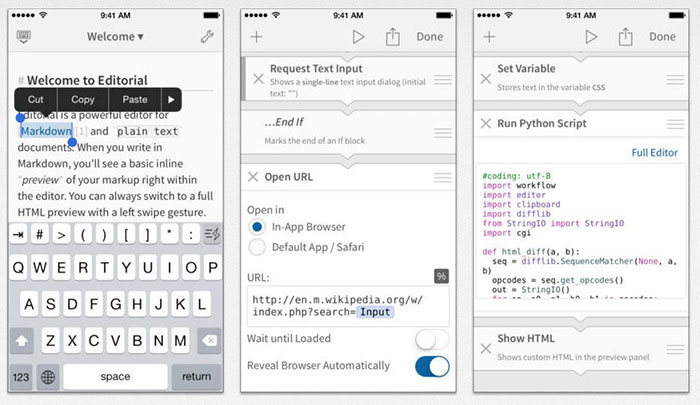
Task: Open the wrench tools icon
Action: coord(207,37)
